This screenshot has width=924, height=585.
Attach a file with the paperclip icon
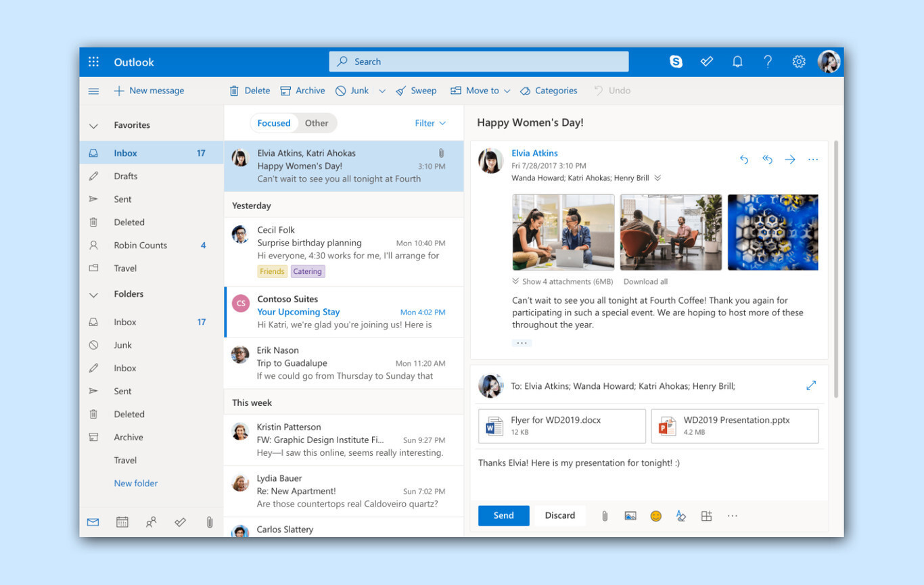point(604,515)
